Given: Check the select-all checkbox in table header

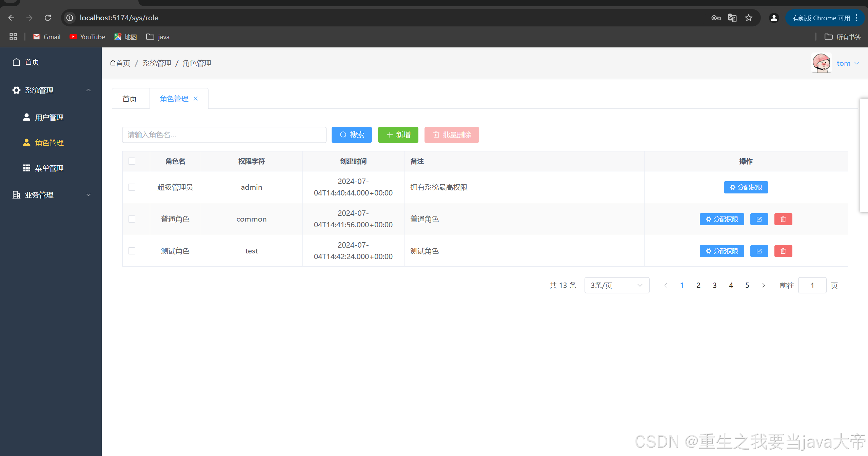Looking at the screenshot, I should point(132,161).
